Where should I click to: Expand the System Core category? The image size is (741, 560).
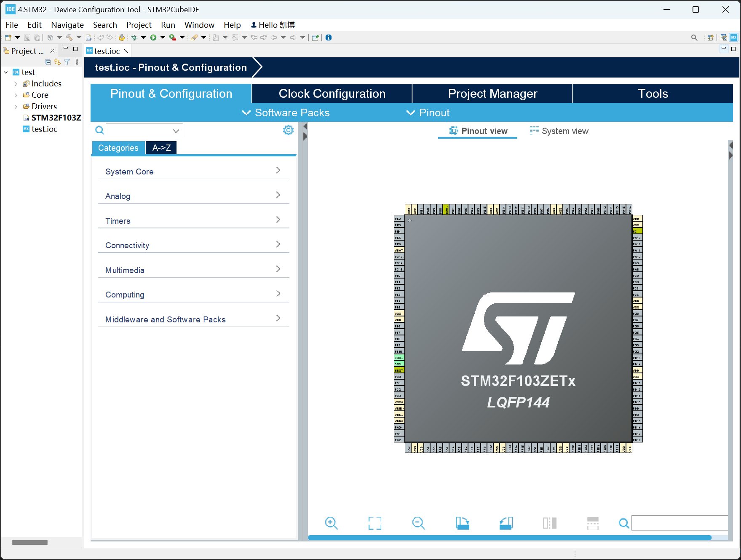pos(193,171)
